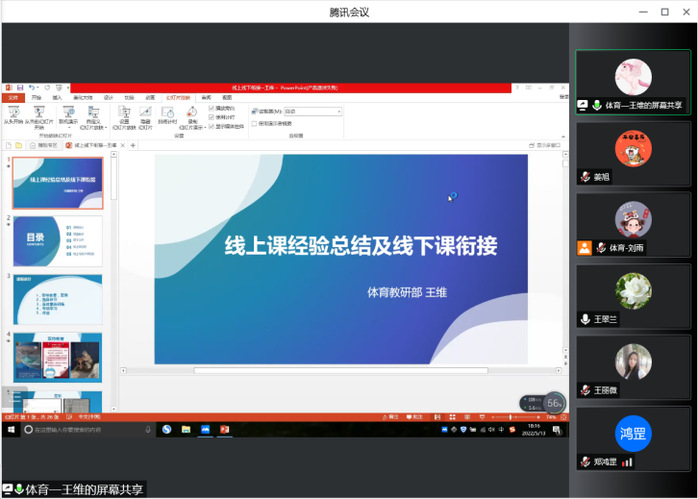Viewport: 698px width, 499px height.
Task: Switch to the Insert ribbon tab
Action: pyautogui.click(x=57, y=98)
